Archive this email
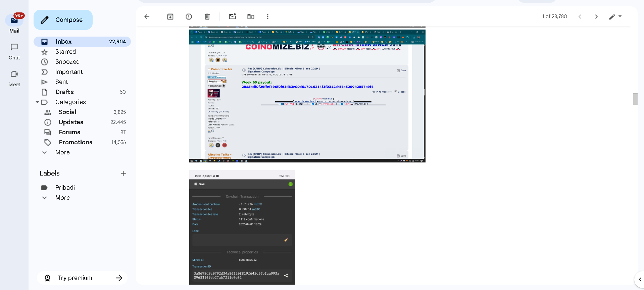The image size is (644, 290). [170, 16]
